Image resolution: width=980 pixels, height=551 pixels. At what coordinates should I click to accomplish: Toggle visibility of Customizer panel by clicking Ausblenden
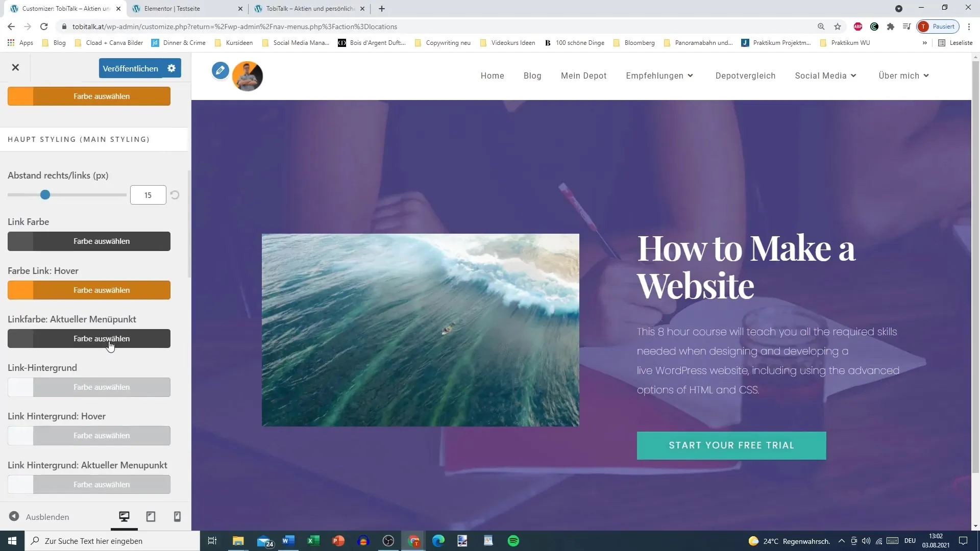[38, 517]
